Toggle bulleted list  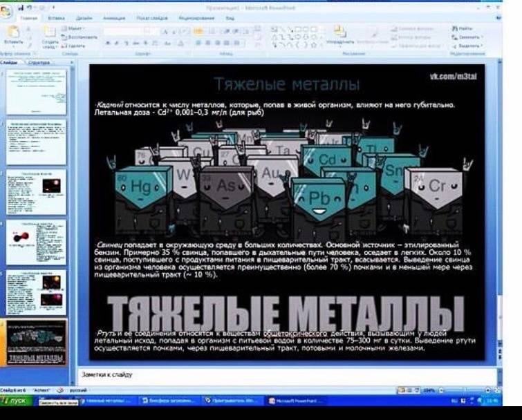pyautogui.click(x=198, y=32)
